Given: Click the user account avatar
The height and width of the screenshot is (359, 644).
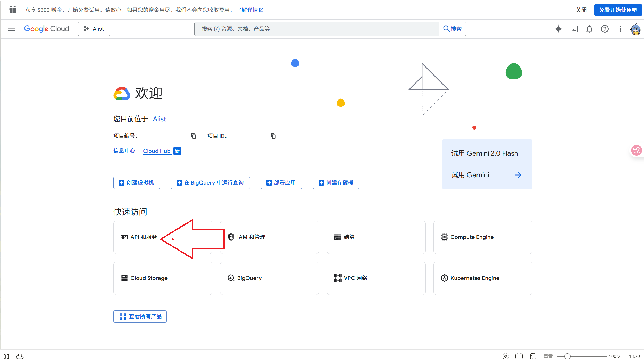Looking at the screenshot, I should click(x=635, y=29).
